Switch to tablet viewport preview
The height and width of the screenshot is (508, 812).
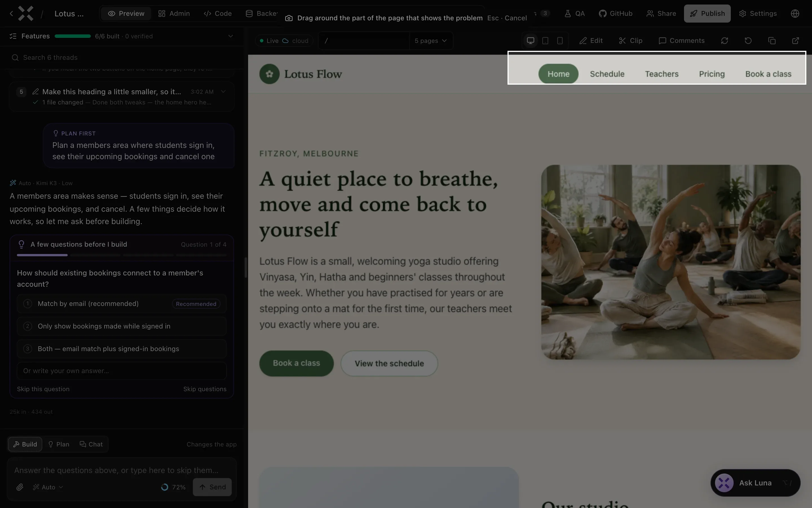[545, 41]
